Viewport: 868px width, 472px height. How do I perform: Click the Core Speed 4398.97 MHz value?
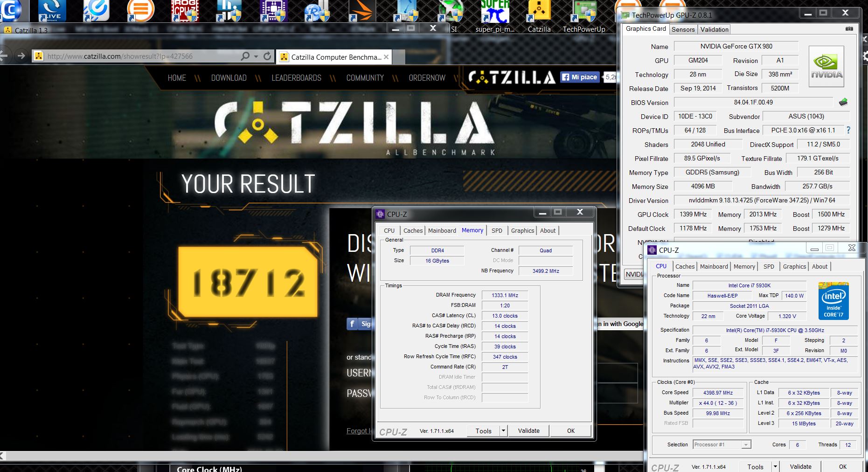pyautogui.click(x=718, y=393)
